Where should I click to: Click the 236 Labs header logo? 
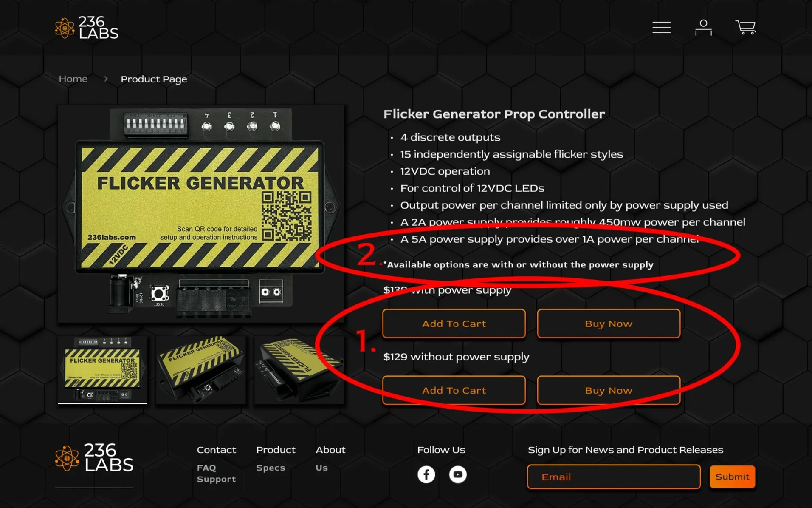[87, 28]
